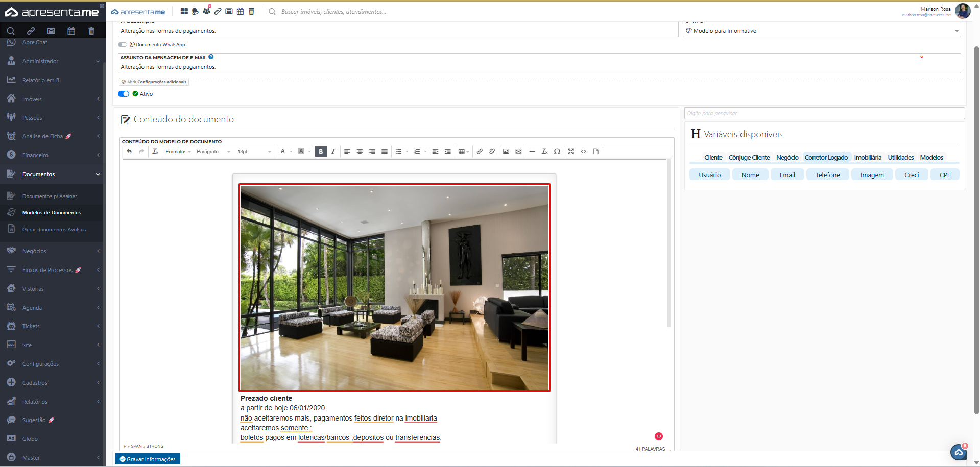The image size is (980, 467).
Task: Switch to the Imobiliária variables tab
Action: click(x=867, y=158)
